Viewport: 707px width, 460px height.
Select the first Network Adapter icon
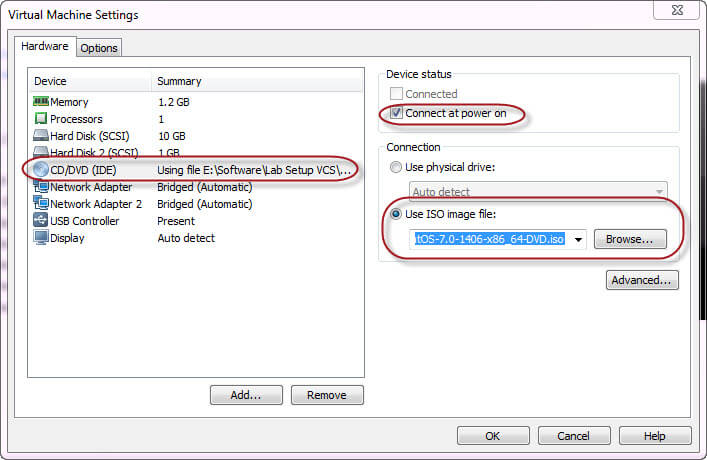click(41, 186)
